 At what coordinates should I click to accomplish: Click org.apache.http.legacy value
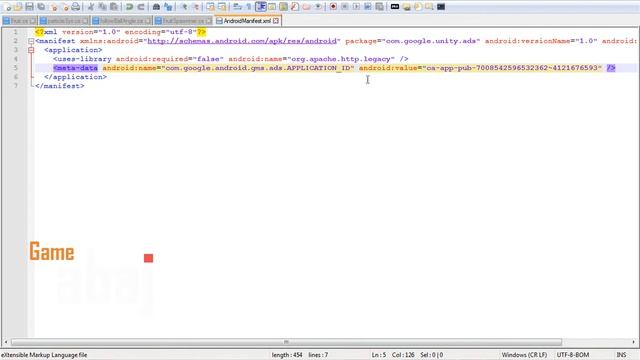(341, 59)
